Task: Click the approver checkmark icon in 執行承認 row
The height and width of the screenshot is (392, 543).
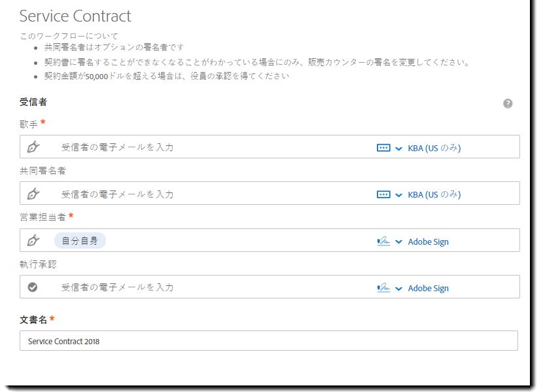Action: (x=33, y=287)
